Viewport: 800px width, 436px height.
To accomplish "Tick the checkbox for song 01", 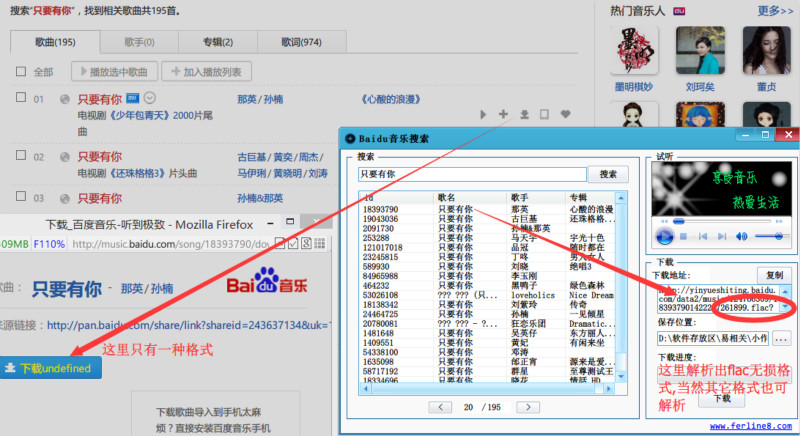I will (x=21, y=99).
